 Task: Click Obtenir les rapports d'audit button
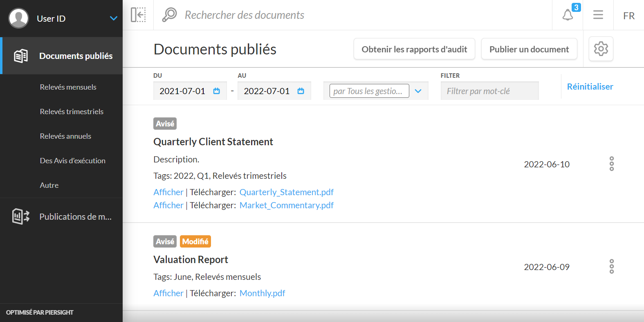tap(414, 49)
